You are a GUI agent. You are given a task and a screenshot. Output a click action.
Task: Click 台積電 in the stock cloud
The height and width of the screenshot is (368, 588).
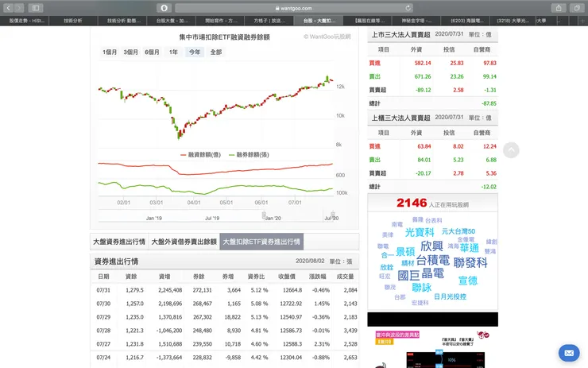433,260
